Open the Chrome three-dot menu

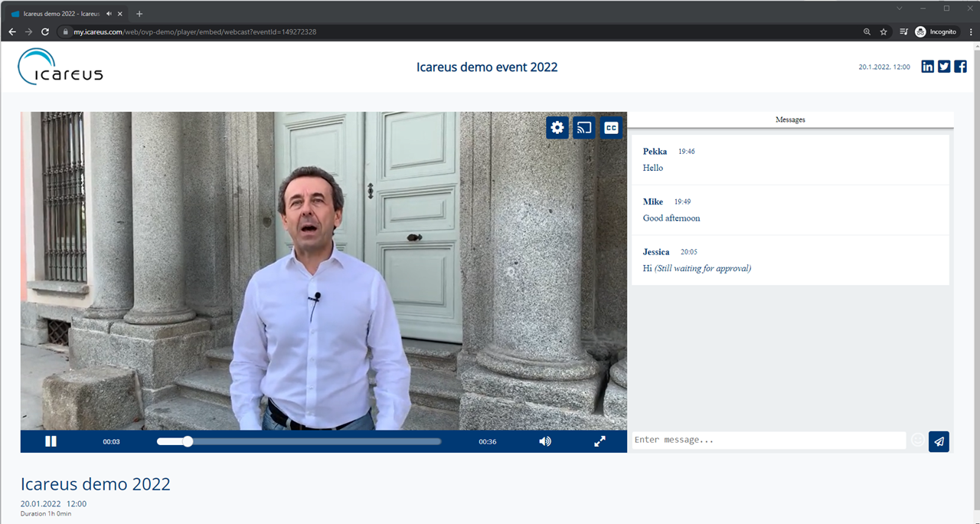pos(969,31)
